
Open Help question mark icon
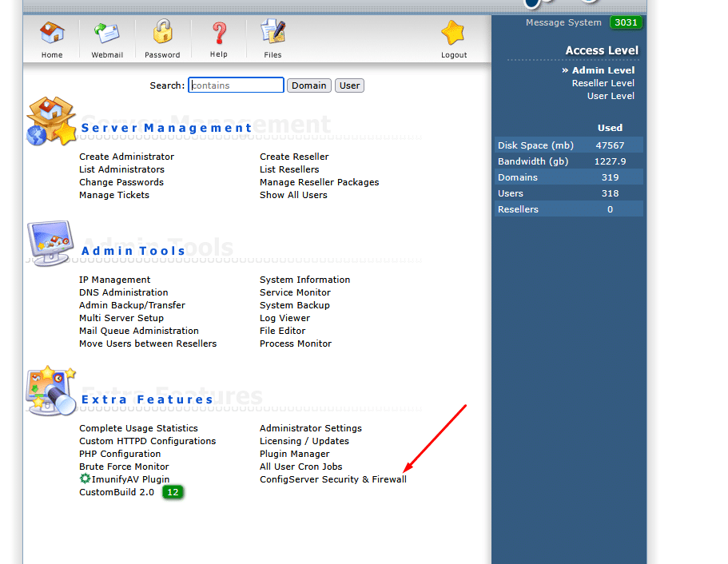pos(219,33)
